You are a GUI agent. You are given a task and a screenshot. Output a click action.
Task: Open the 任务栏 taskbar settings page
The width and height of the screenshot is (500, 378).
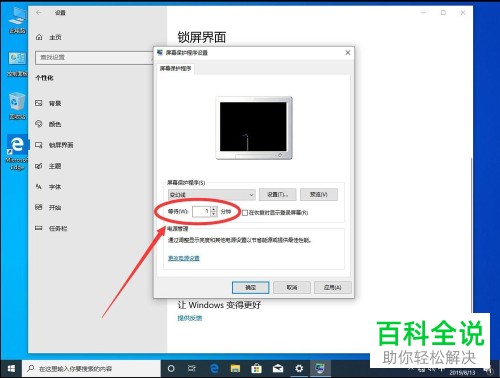tap(51, 228)
